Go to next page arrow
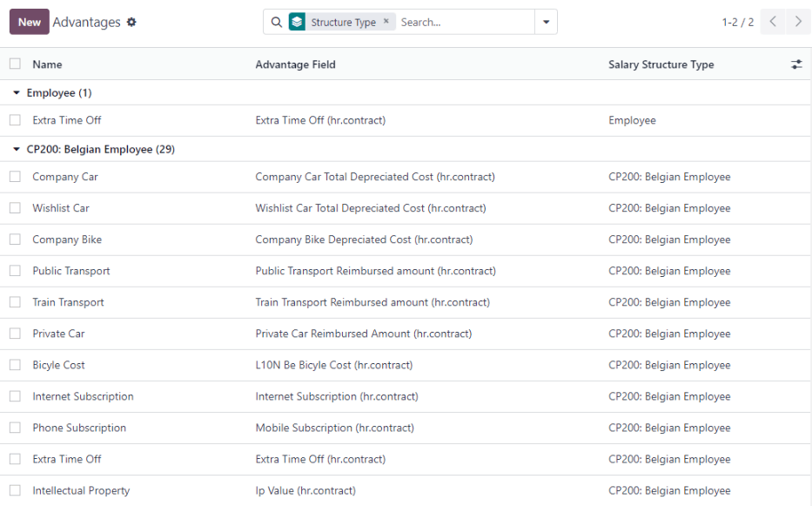The height and width of the screenshot is (506, 812). 799,22
